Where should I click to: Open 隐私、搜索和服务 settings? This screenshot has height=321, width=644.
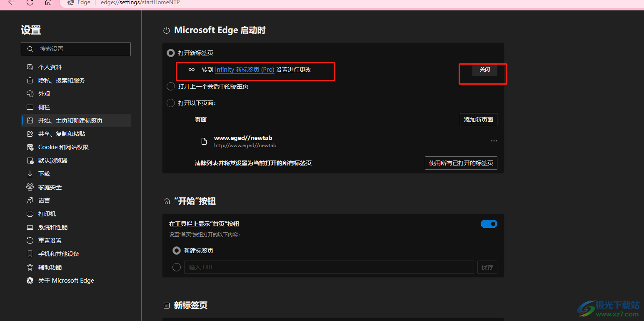tap(76, 80)
